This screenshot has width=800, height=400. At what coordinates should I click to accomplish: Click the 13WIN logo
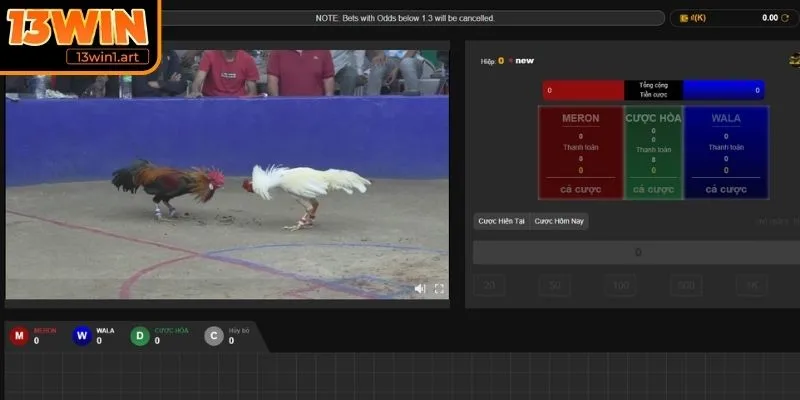80,30
